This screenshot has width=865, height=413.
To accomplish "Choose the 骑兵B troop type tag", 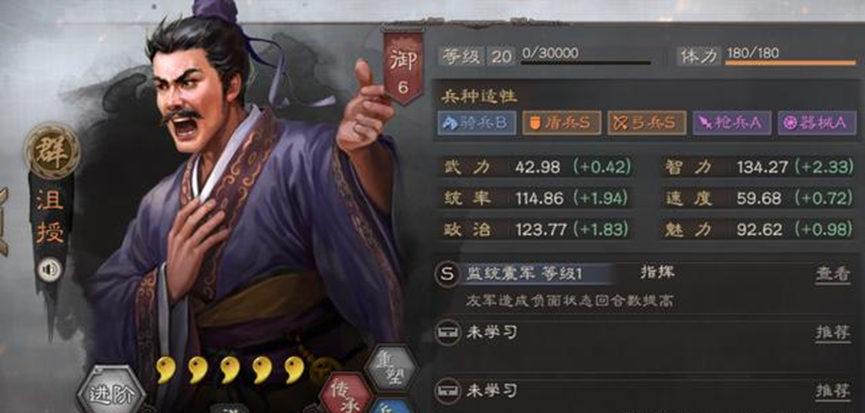I will click(x=477, y=123).
